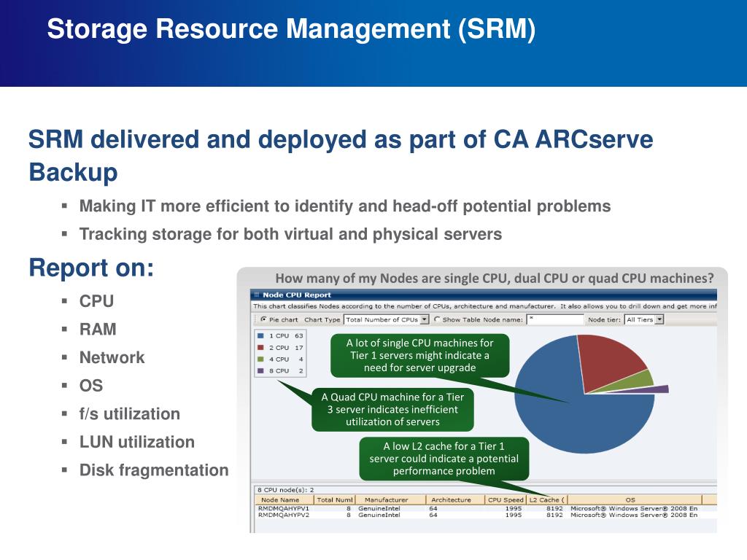The width and height of the screenshot is (747, 560).
Task: Click the 'f/s utilization' bullet text
Action: click(x=130, y=414)
